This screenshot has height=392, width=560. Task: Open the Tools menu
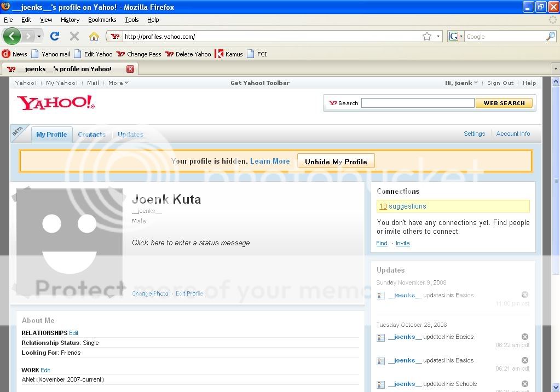132,20
